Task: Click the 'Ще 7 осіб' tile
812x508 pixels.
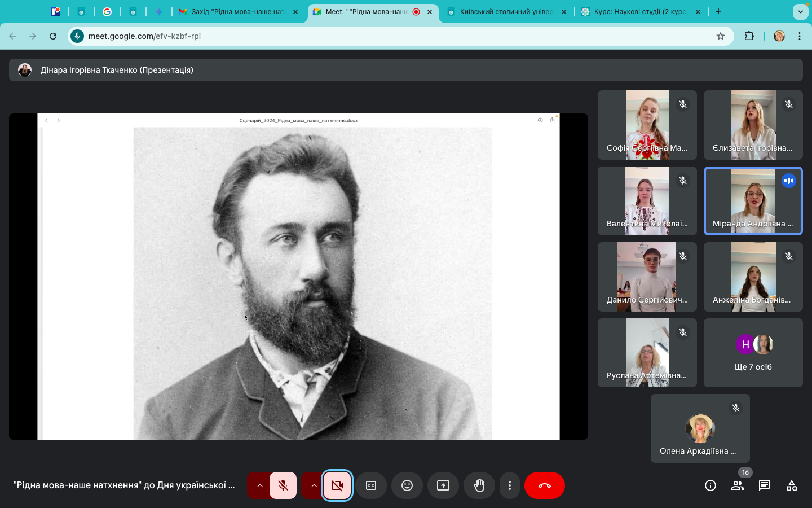Action: 753,353
